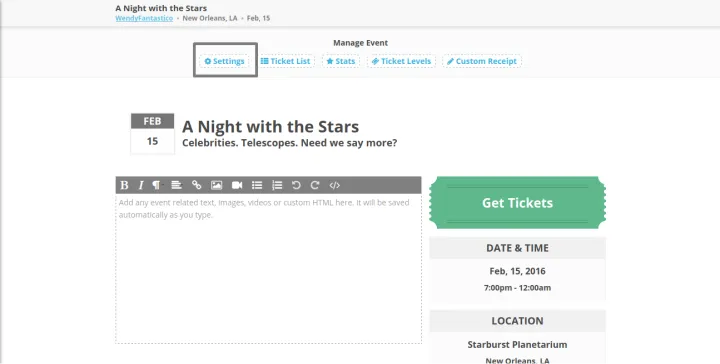The height and width of the screenshot is (364, 720).
Task: Create a bulleted list
Action: pyautogui.click(x=257, y=185)
